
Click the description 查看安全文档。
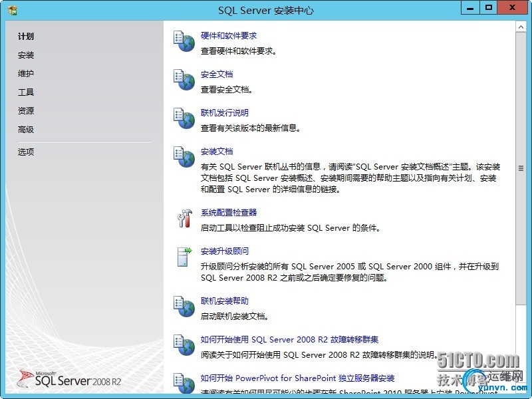227,90
